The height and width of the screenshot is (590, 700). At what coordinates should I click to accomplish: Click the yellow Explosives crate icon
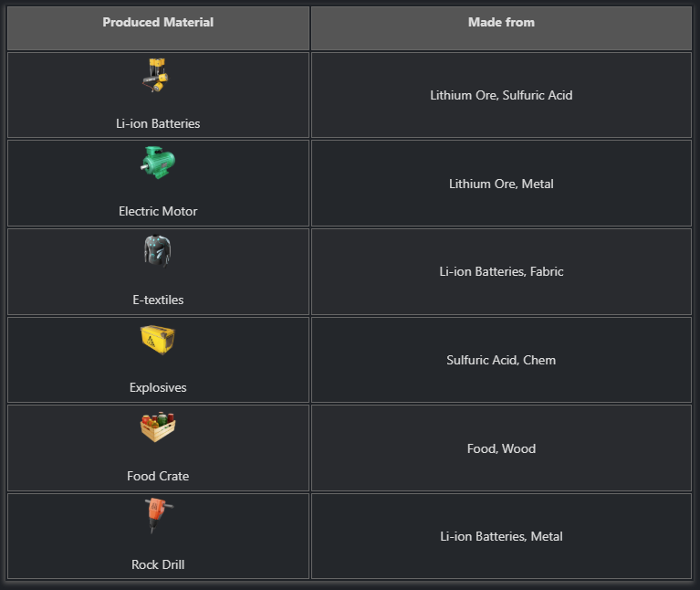pos(158,340)
